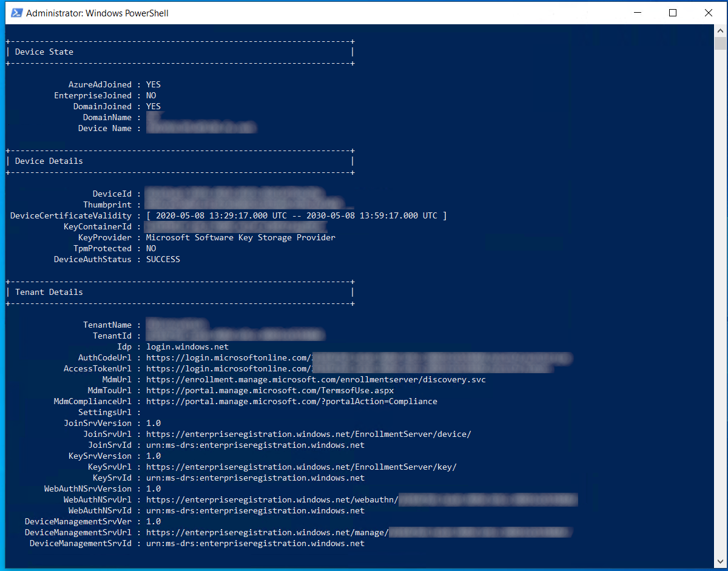Click the 'Device Details' section heading

pos(49,161)
